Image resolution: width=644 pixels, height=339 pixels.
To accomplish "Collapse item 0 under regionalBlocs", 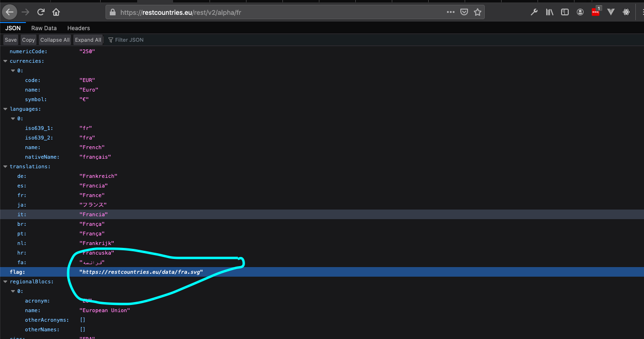I will click(x=13, y=291).
